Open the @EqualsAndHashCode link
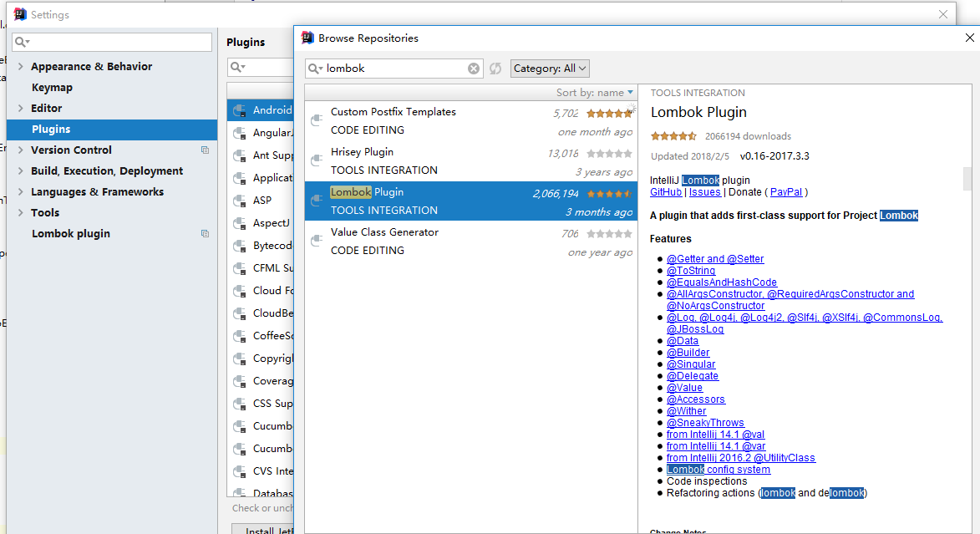Screen dimensions: 980x534 point(721,282)
